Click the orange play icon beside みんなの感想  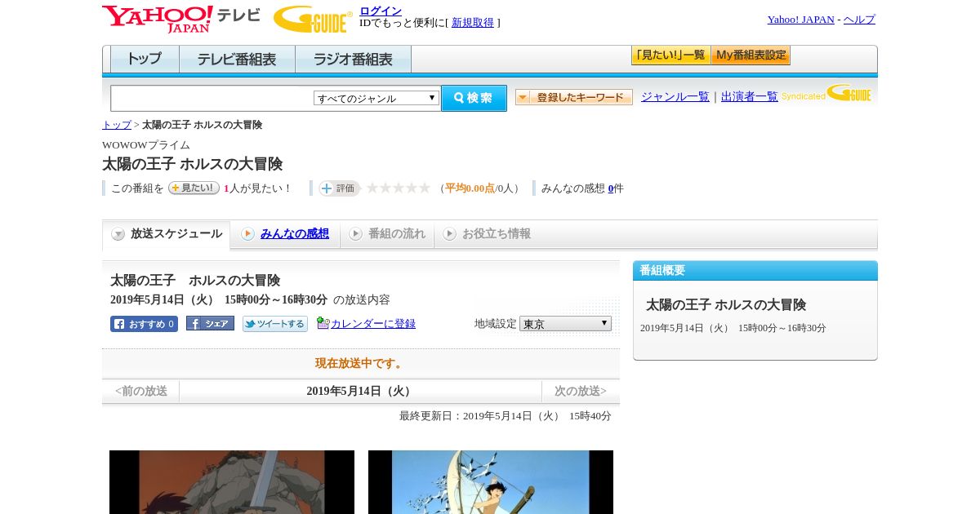247,234
